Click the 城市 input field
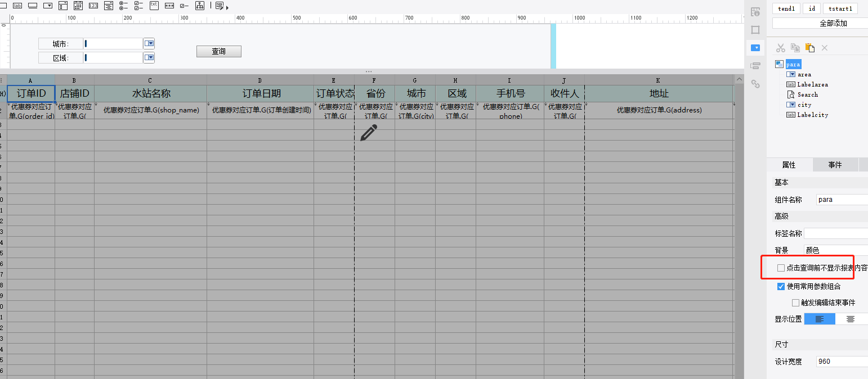Image resolution: width=868 pixels, height=379 pixels. tap(113, 43)
